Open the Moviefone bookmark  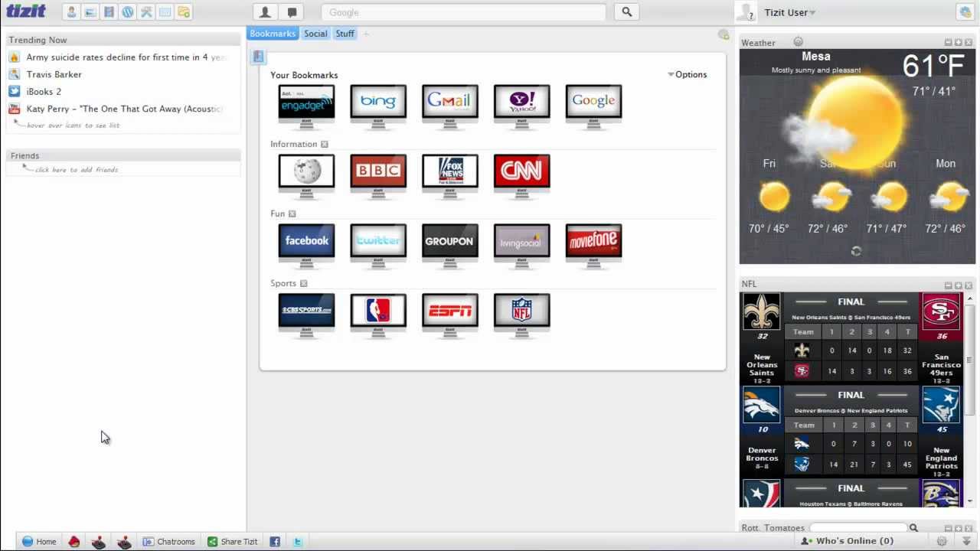tap(594, 246)
